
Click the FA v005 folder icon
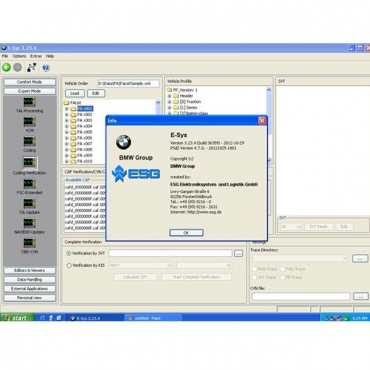pos(73,132)
